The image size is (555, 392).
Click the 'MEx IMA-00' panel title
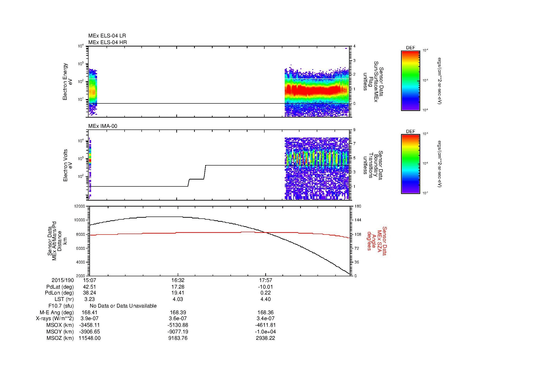[x=103, y=126]
